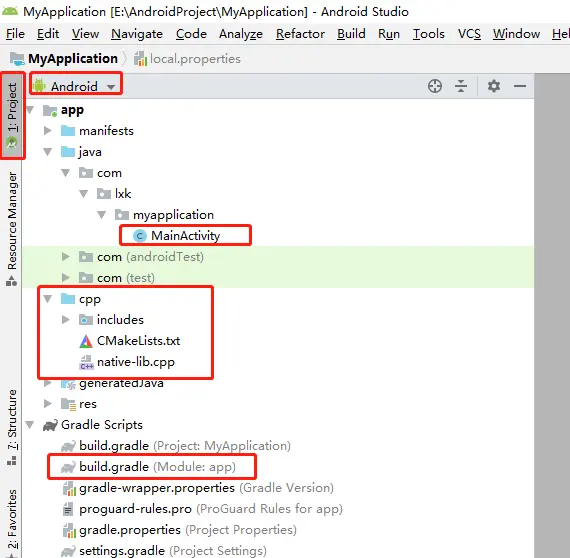Collapse the cpp folder
Screen dimensions: 570x558
pyautogui.click(x=48, y=299)
